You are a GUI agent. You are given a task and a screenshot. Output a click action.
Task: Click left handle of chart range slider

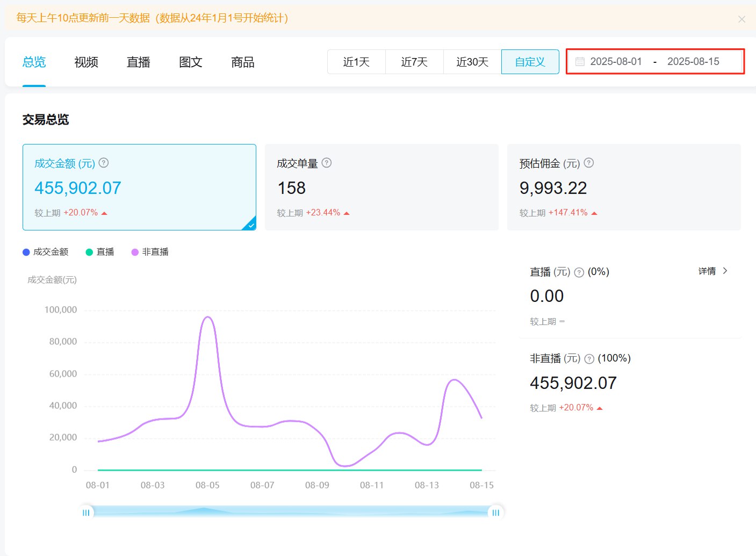86,512
